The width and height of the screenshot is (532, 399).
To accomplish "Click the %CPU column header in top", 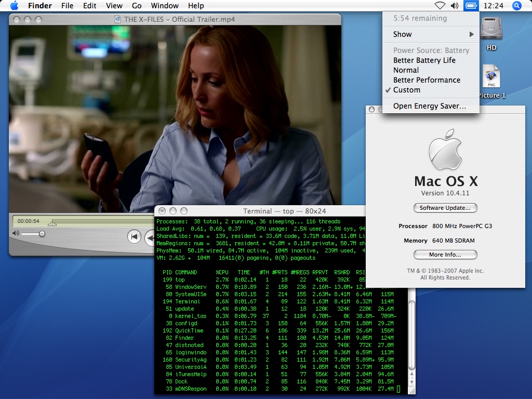I will [222, 272].
